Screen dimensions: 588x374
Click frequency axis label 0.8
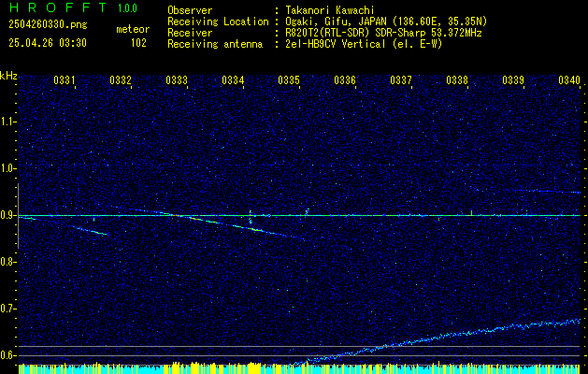[7, 262]
